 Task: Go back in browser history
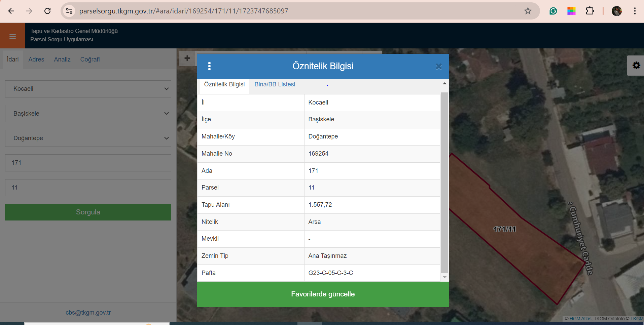[x=11, y=11]
